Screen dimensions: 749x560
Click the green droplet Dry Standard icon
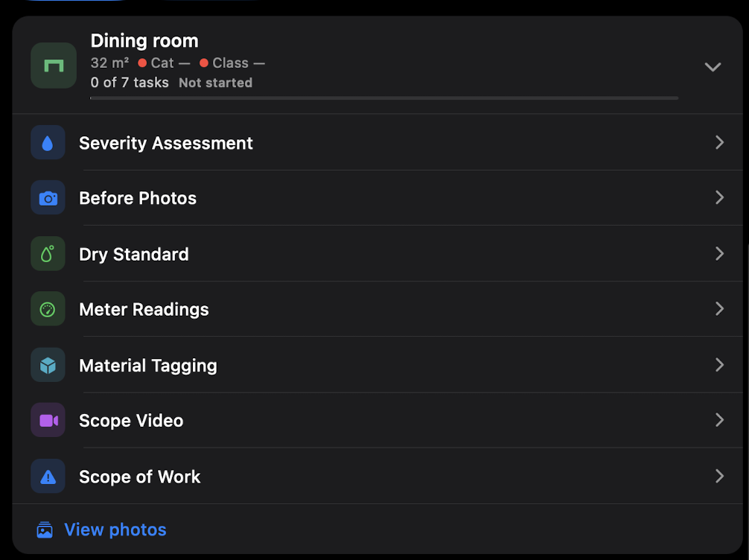pyautogui.click(x=48, y=254)
